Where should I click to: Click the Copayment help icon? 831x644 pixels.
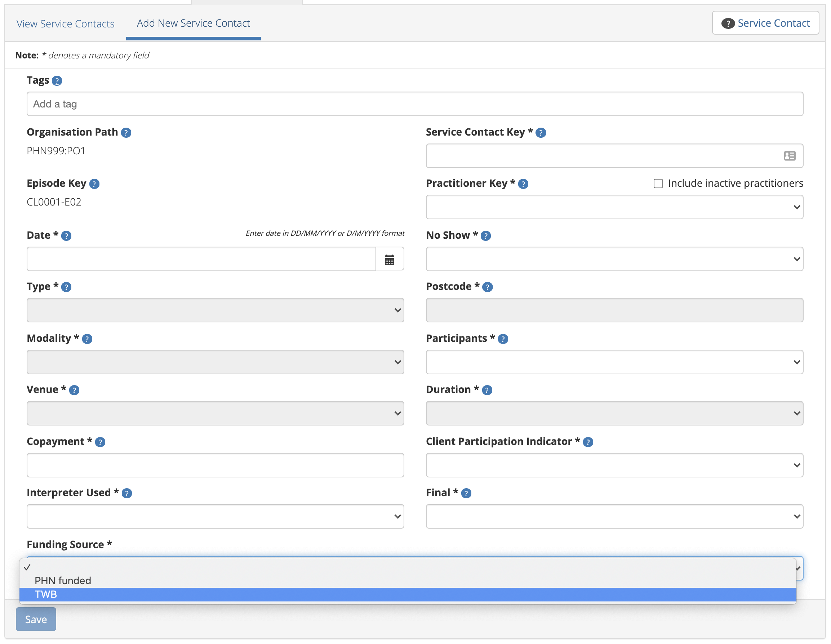100,442
